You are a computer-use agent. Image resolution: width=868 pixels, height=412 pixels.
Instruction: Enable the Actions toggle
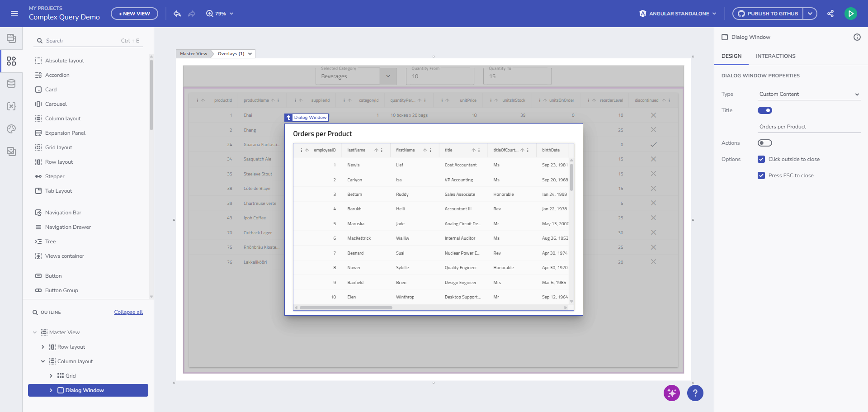pos(764,143)
